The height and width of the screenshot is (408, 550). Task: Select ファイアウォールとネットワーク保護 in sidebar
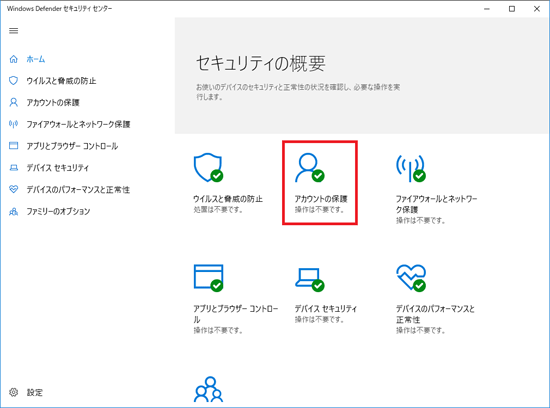(79, 124)
